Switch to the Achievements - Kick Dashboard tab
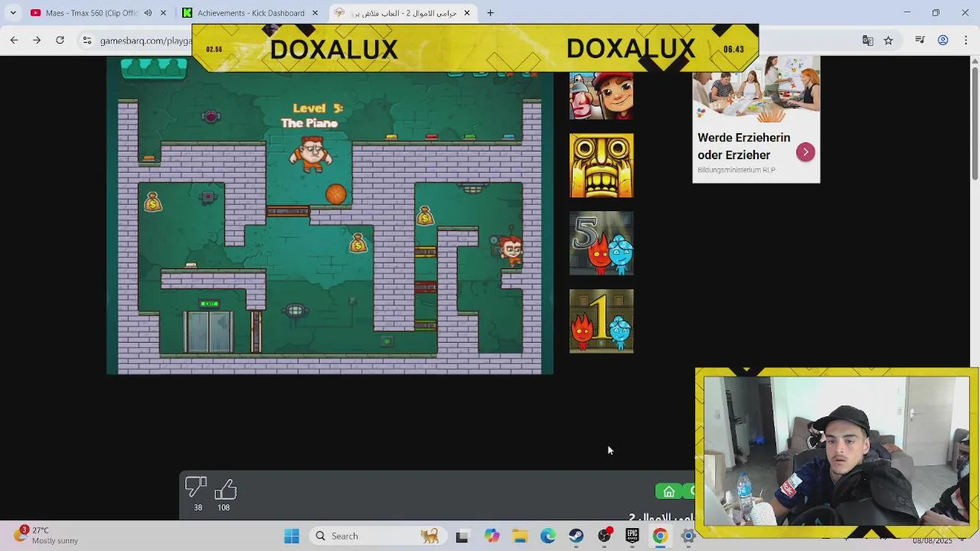 click(250, 13)
